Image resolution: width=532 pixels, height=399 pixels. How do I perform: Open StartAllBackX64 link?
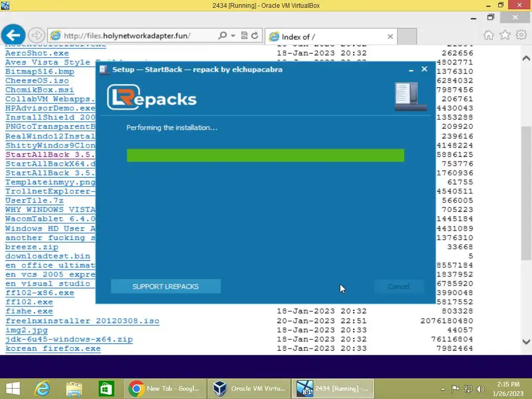(x=50, y=164)
